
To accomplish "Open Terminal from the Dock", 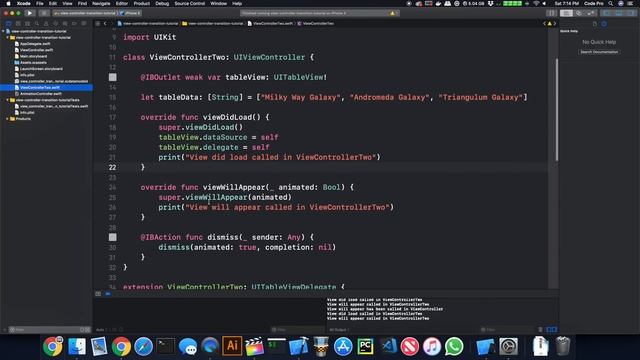I will pyautogui.click(x=166, y=346).
